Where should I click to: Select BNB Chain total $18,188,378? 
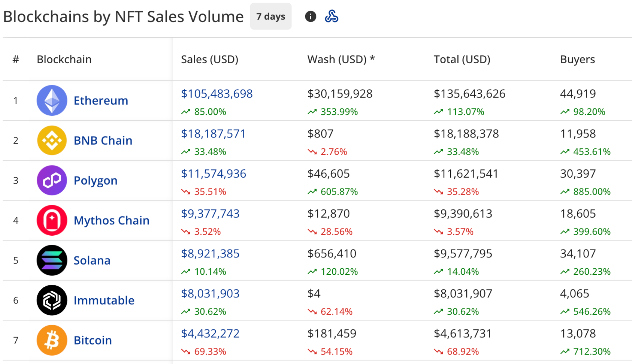click(466, 134)
